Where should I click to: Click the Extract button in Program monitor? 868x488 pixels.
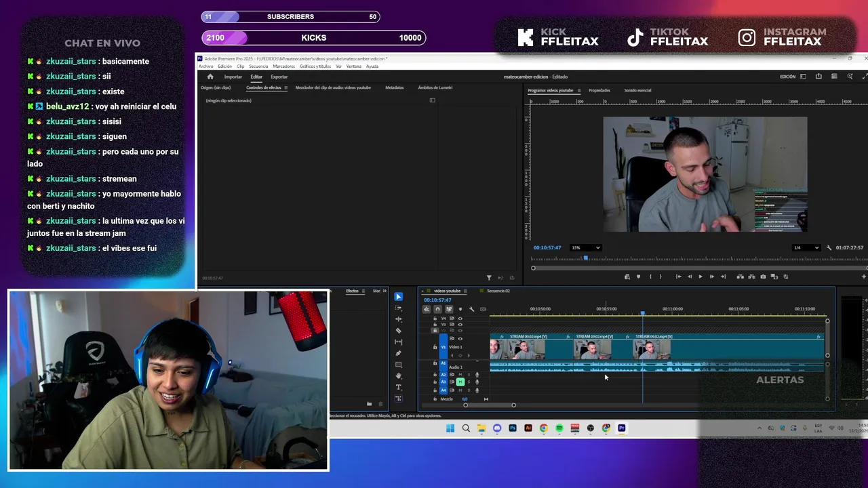pos(751,277)
